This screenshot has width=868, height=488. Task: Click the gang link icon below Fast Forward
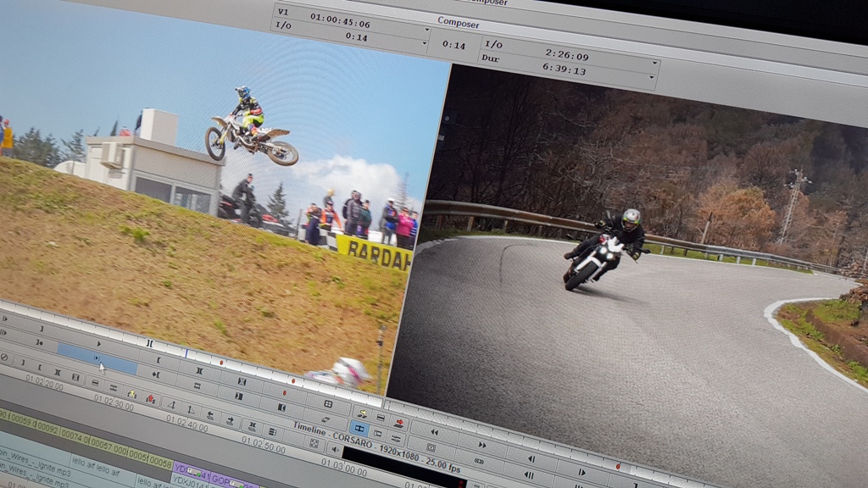(480, 460)
